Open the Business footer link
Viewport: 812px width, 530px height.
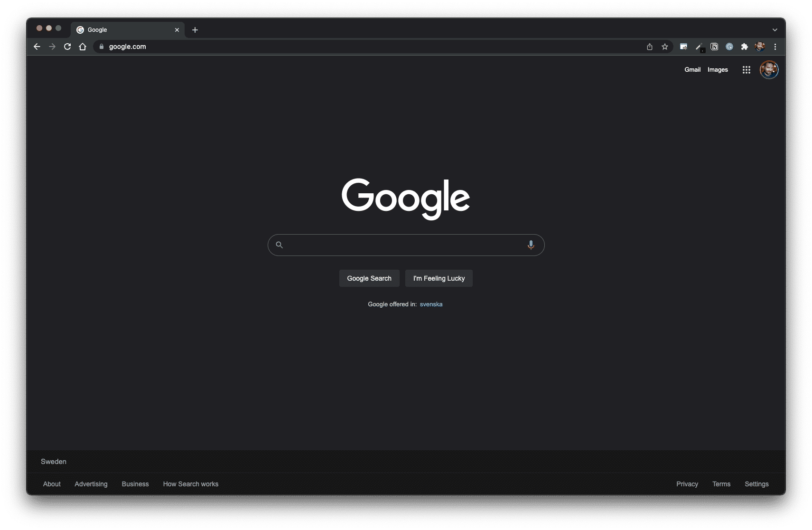tap(135, 484)
